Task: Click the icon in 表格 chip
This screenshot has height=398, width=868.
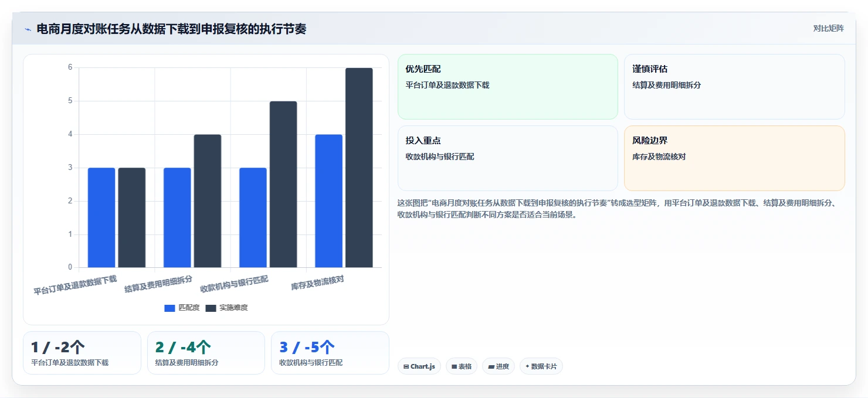Action: [x=454, y=366]
